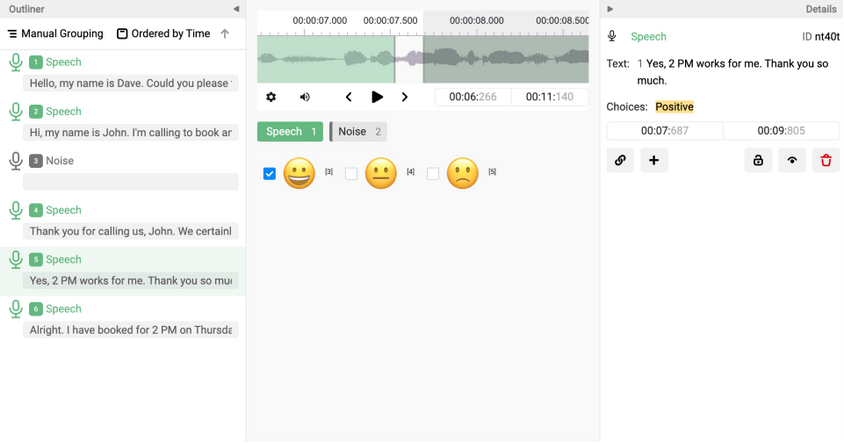Uncheck the happy face Positive checkbox
Image resolution: width=844 pixels, height=443 pixels.
[269, 173]
